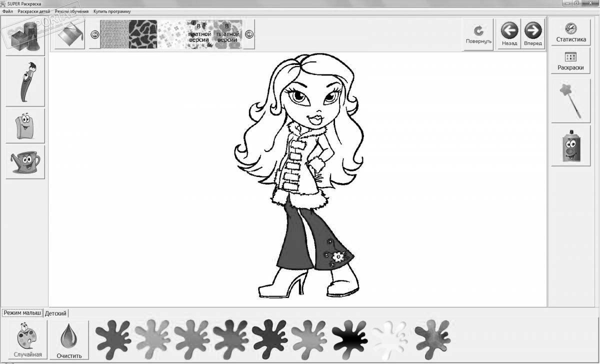Click the Повернуть rotate button
The width and height of the screenshot is (600, 364).
tap(478, 33)
